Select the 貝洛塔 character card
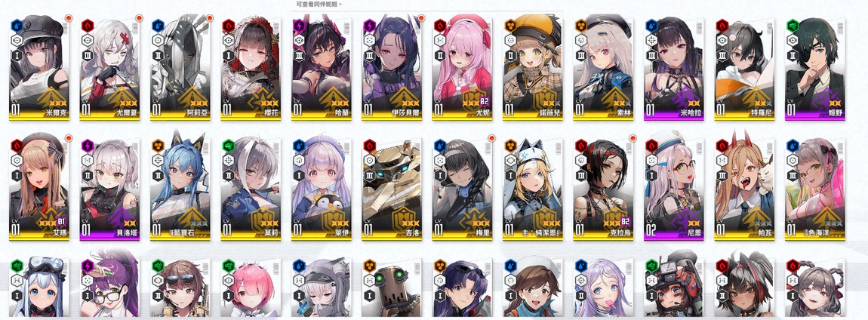Screen dimensions: 868x320 109,188
